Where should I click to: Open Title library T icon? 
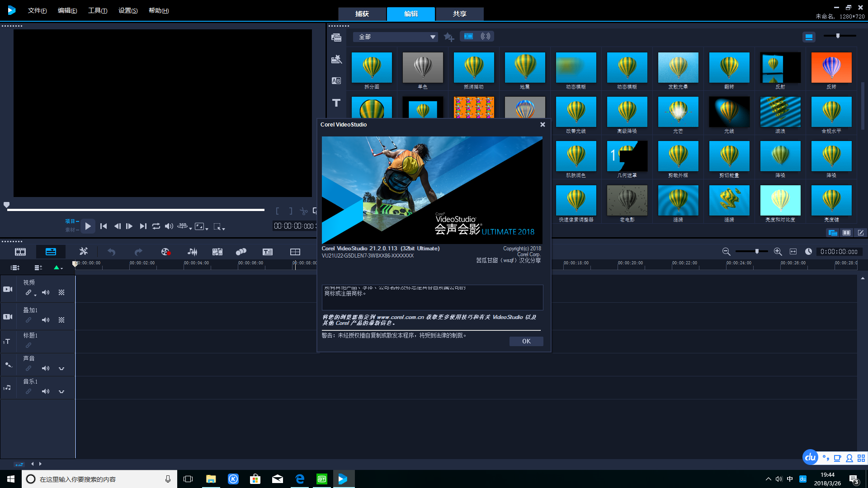(336, 103)
